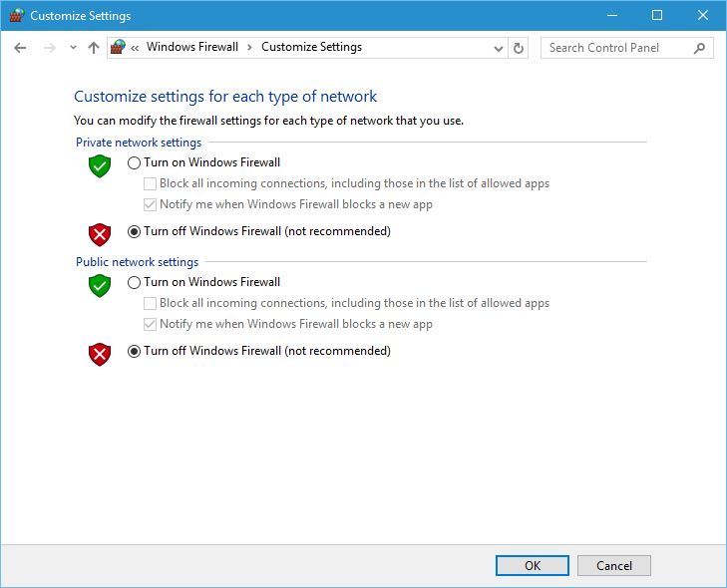
Task: Click the Cancel button
Action: point(614,566)
